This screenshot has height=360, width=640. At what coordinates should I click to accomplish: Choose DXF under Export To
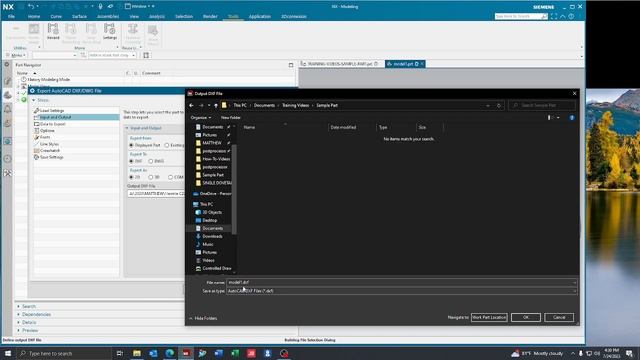point(131,161)
